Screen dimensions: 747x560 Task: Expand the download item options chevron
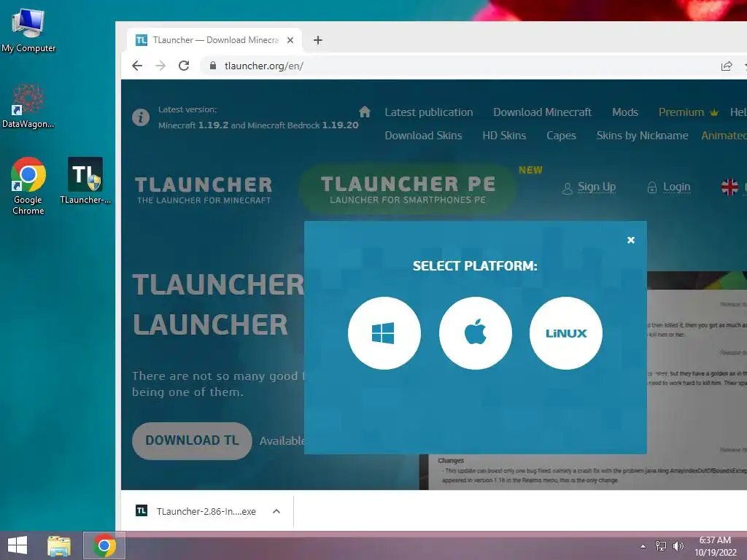(x=276, y=511)
